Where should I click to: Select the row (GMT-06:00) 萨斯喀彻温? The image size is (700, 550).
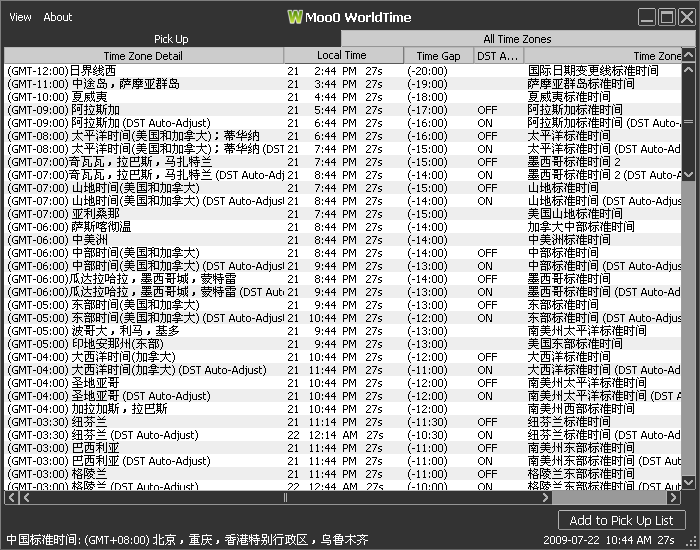point(343,227)
